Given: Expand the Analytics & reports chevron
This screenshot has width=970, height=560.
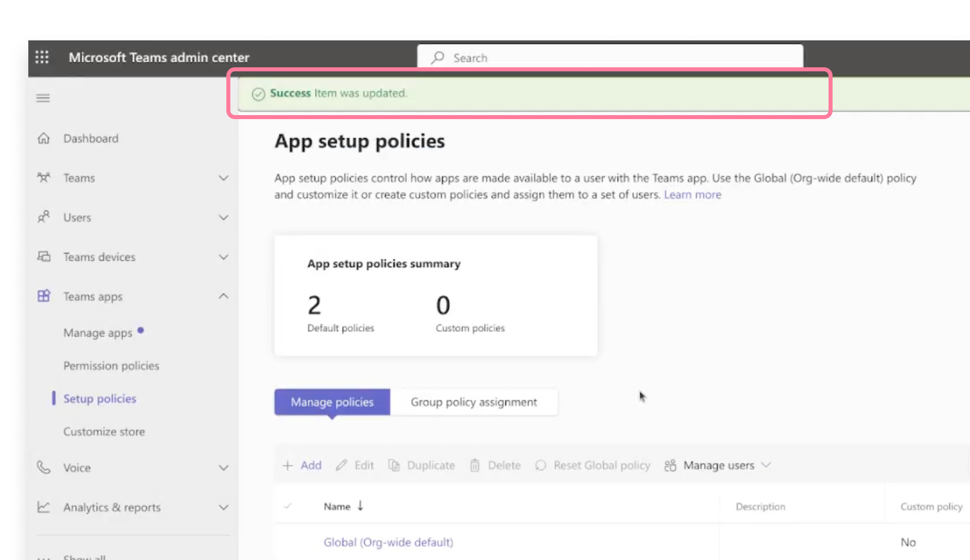Looking at the screenshot, I should pos(224,508).
